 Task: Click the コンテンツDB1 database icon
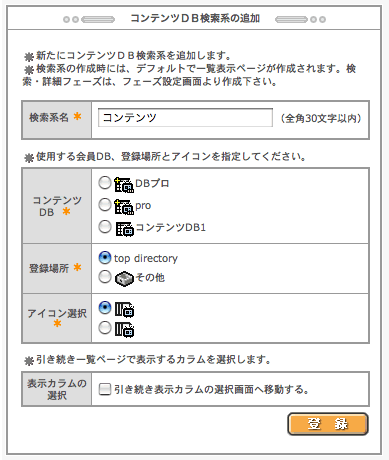pos(125,229)
